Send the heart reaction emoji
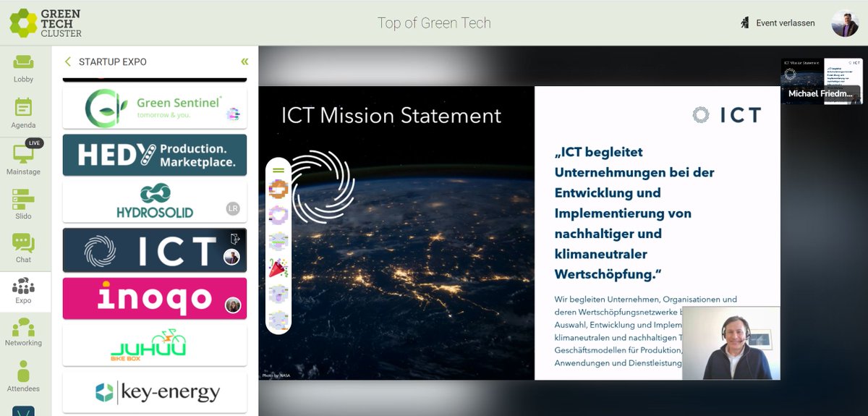 click(x=278, y=216)
